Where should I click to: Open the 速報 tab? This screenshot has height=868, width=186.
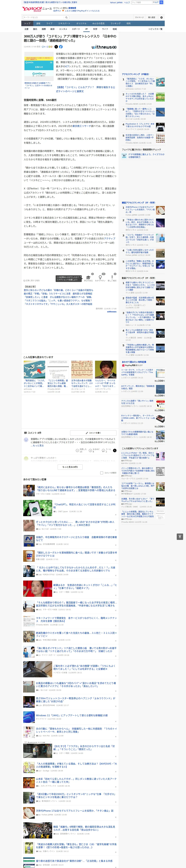click(x=38, y=24)
